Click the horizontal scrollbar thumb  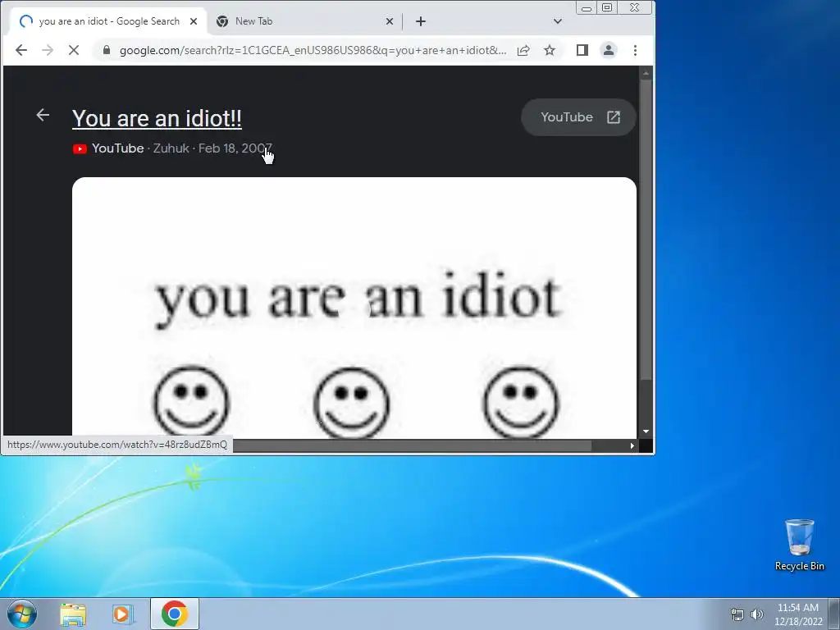pos(412,445)
